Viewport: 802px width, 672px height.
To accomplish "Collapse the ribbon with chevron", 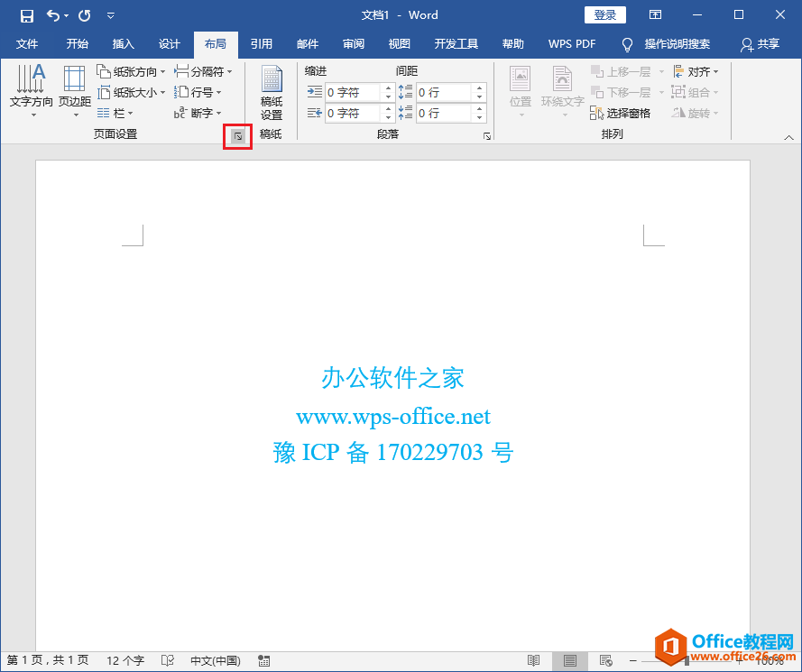I will pyautogui.click(x=788, y=137).
